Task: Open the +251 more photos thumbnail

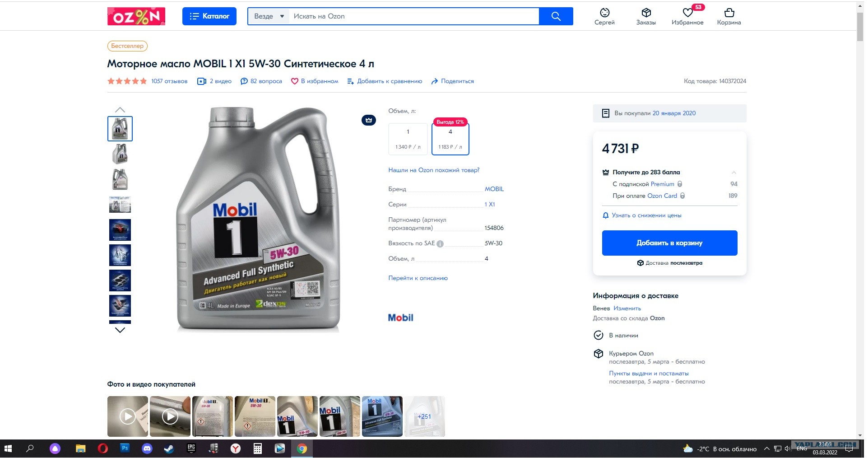Action: (425, 416)
